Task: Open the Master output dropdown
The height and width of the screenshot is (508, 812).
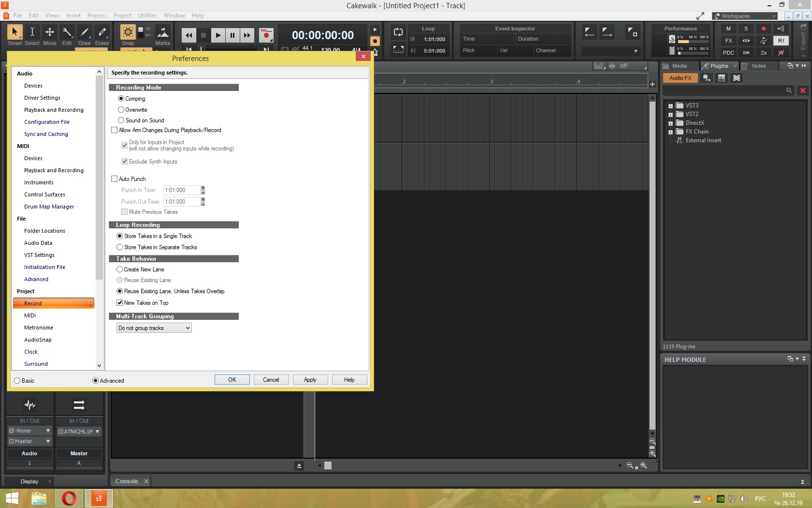Action: click(29, 441)
